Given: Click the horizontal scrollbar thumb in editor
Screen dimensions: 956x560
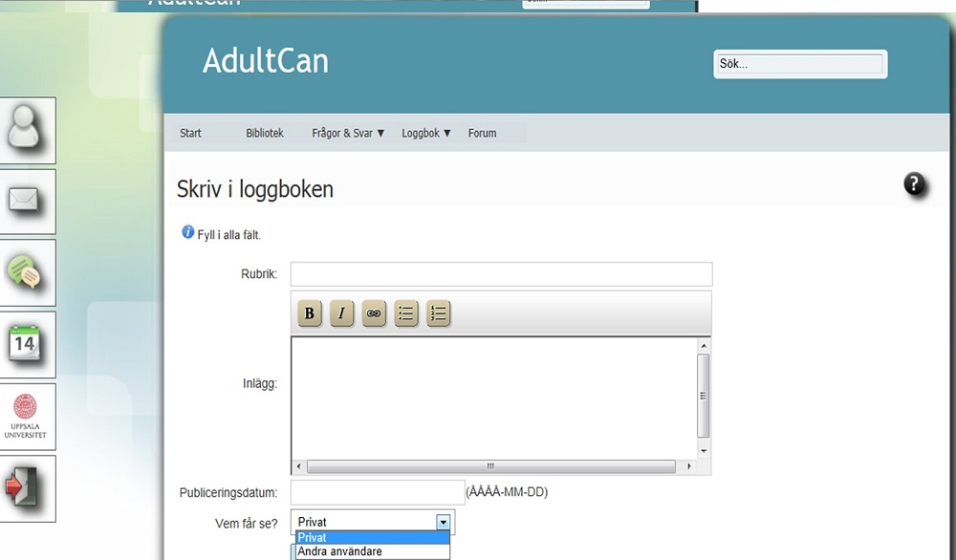Looking at the screenshot, I should tap(490, 466).
